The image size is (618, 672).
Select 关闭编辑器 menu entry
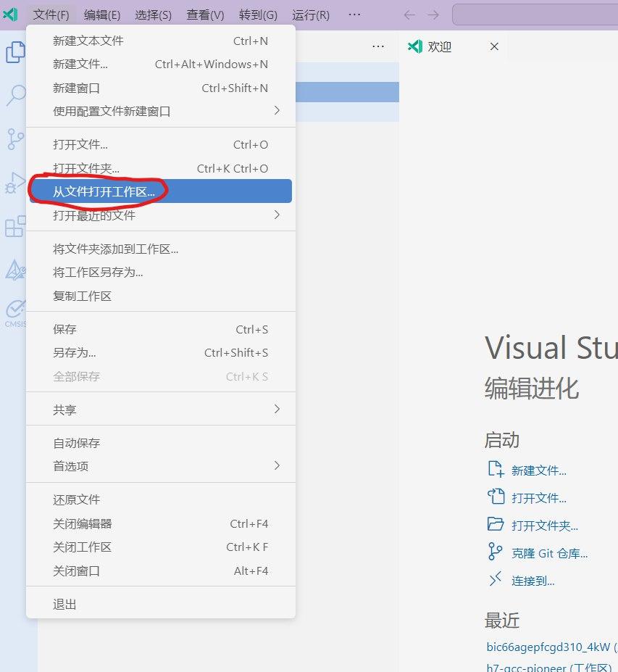pos(161,523)
